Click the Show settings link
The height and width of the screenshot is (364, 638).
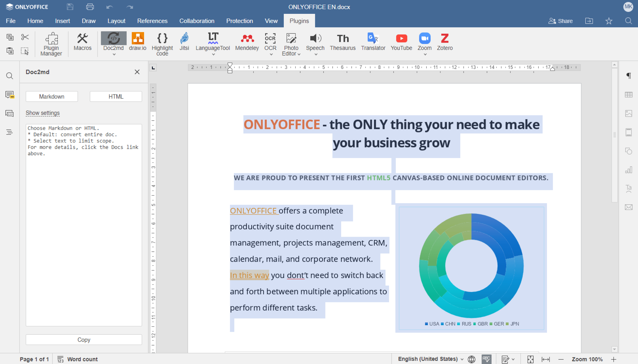click(x=43, y=113)
